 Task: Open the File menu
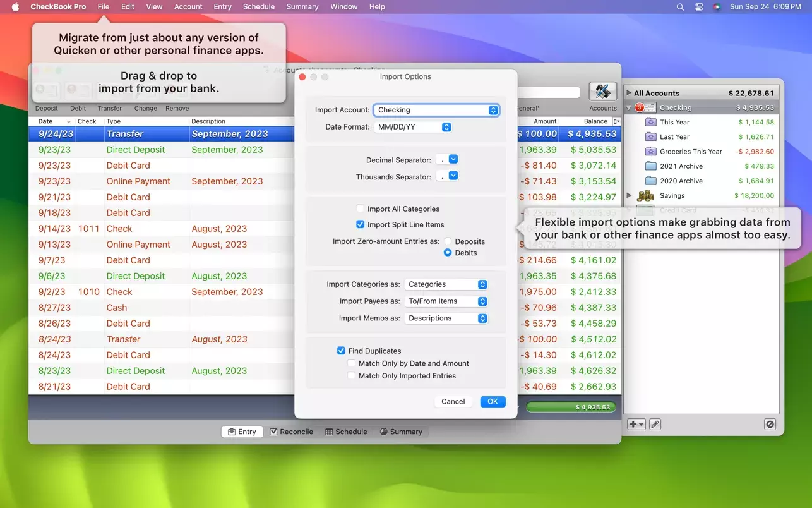(104, 6)
